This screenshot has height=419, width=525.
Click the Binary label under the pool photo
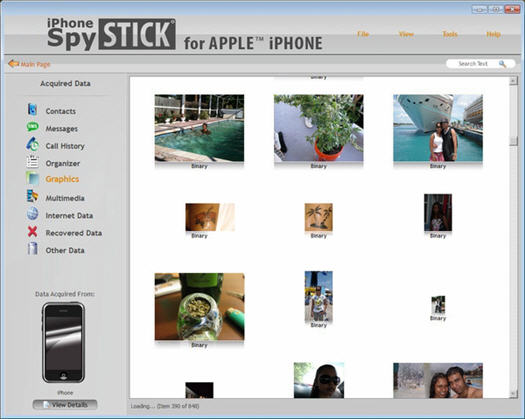pyautogui.click(x=199, y=166)
